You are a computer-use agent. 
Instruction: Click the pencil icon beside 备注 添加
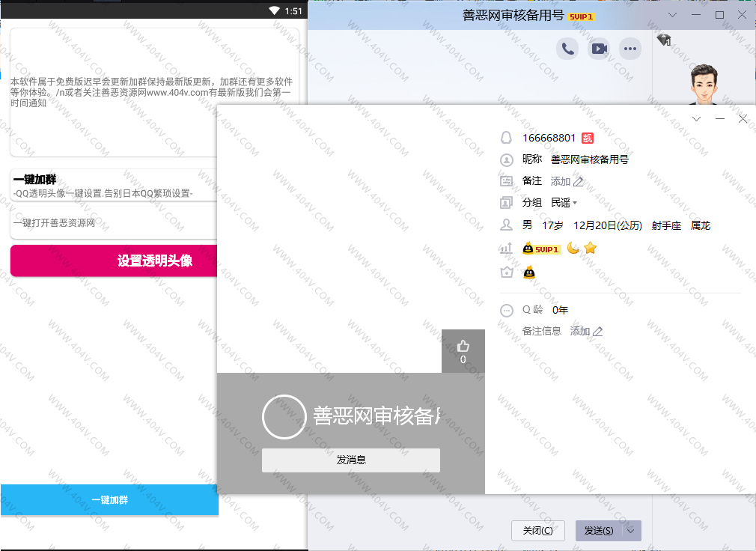click(578, 181)
